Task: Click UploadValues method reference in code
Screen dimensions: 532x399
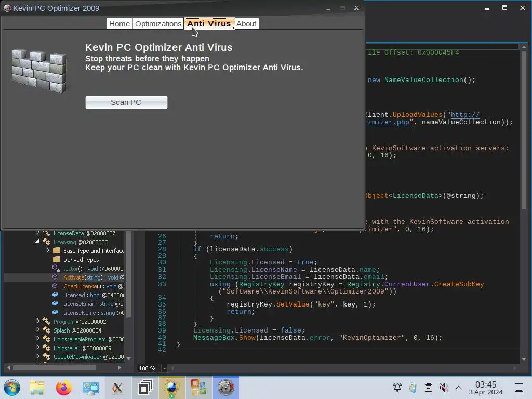Action: 417,115
